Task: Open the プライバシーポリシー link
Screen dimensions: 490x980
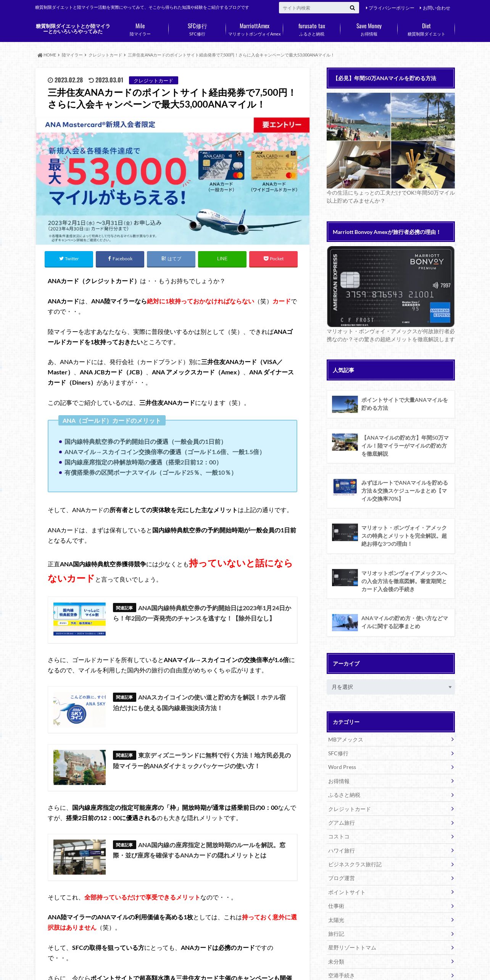Action: pyautogui.click(x=390, y=8)
